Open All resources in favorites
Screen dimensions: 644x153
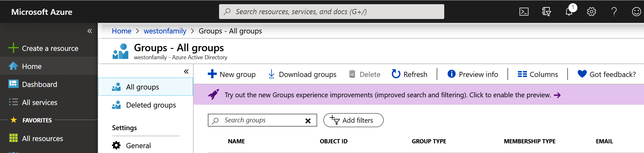49,139
